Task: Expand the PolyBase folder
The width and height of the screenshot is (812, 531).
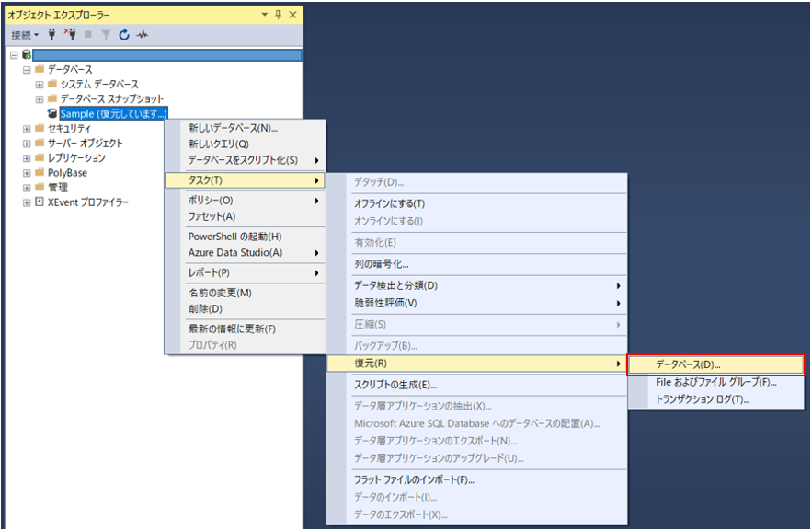Action: coord(27,174)
